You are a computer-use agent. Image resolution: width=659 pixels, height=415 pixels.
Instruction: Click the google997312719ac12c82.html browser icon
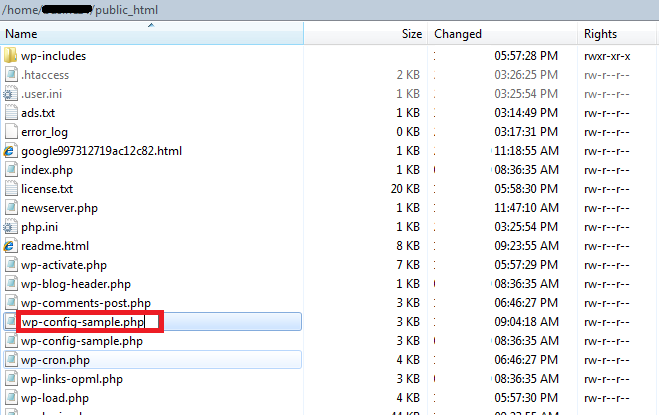[x=10, y=151]
